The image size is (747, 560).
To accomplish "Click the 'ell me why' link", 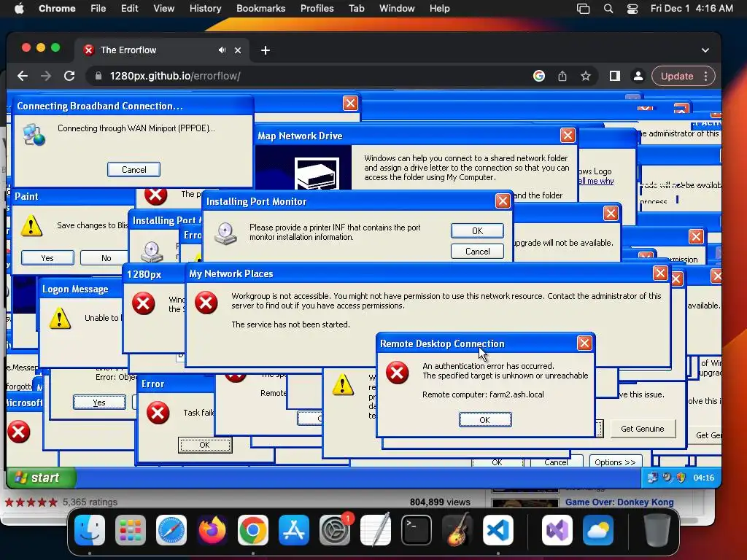I will point(595,181).
